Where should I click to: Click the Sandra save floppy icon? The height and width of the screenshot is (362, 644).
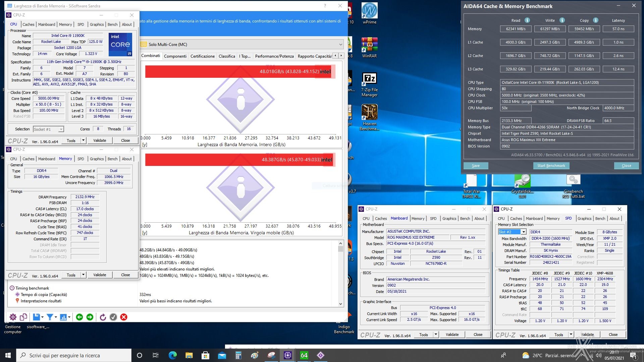pos(37,317)
